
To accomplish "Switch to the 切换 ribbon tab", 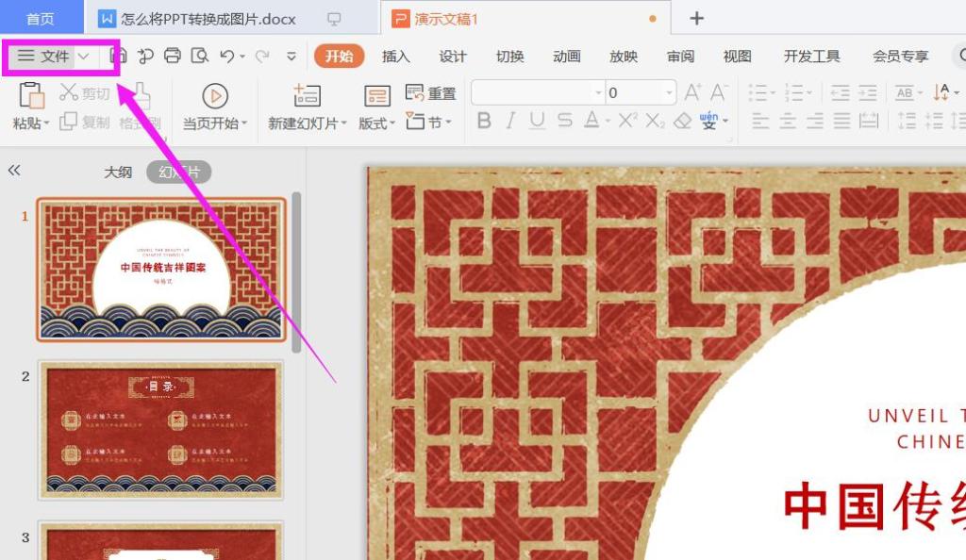I will (510, 56).
